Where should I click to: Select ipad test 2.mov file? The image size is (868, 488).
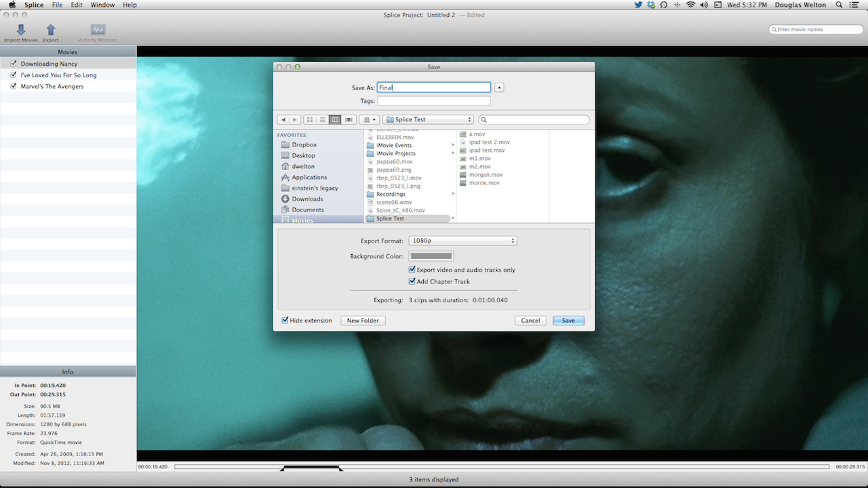click(x=490, y=142)
